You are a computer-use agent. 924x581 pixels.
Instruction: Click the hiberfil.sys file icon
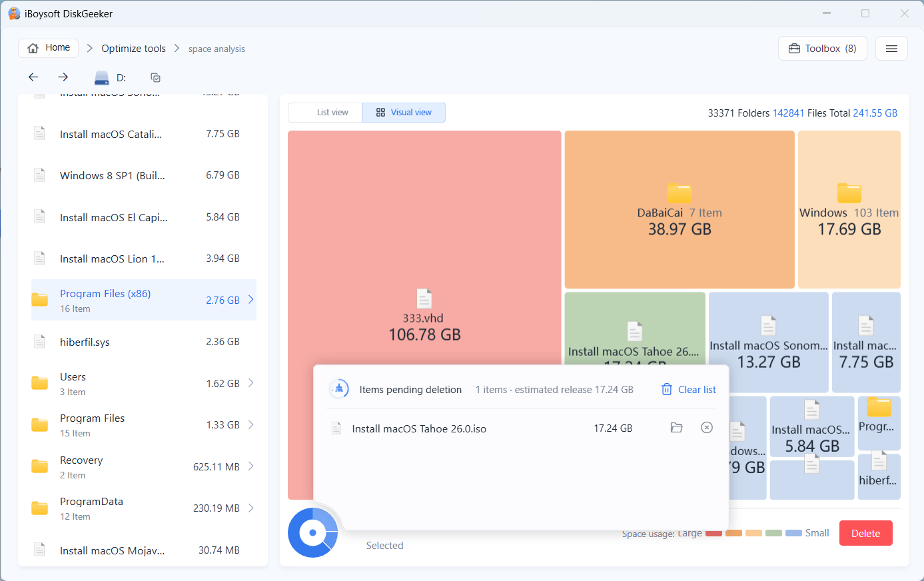click(39, 341)
